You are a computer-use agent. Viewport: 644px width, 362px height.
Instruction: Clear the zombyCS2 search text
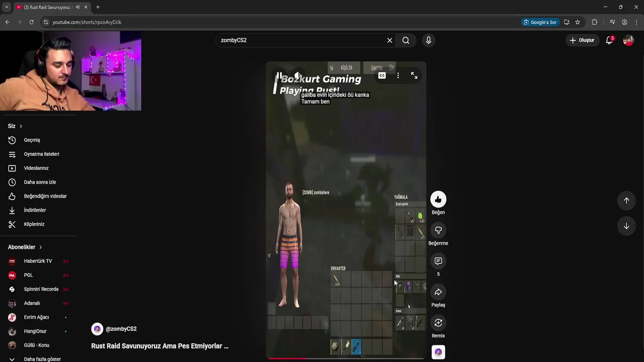click(389, 40)
